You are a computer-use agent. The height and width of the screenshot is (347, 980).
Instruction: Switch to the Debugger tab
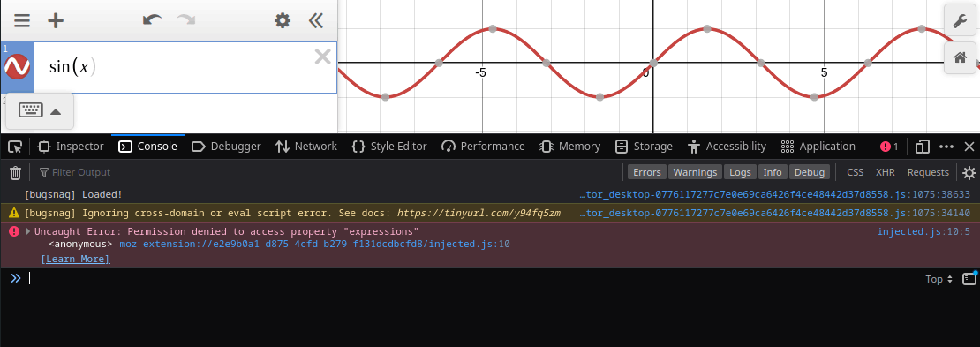click(x=226, y=147)
